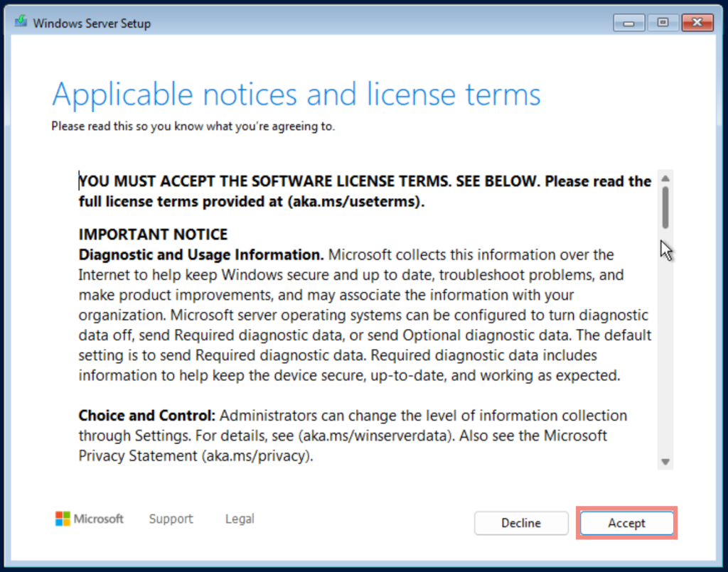Open the Support page
728x572 pixels.
click(x=171, y=519)
